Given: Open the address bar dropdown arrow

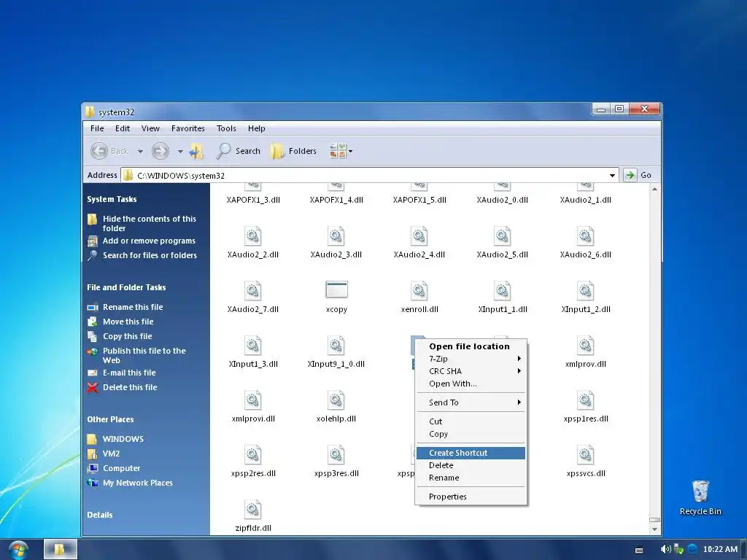Looking at the screenshot, I should pos(612,175).
